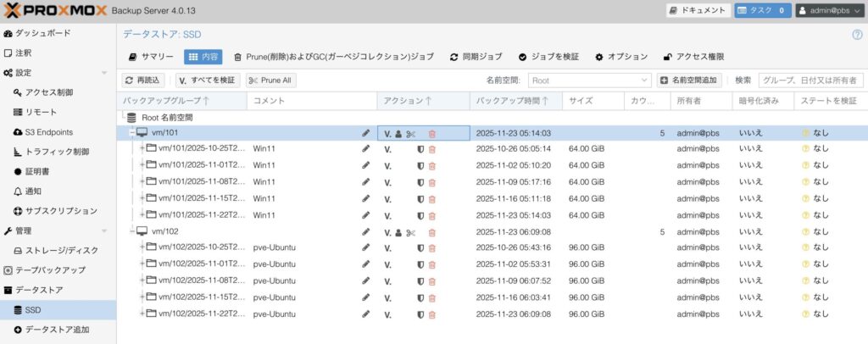Image resolution: width=868 pixels, height=344 pixels.
Task: Click the 再読込 reload button
Action: pos(142,80)
